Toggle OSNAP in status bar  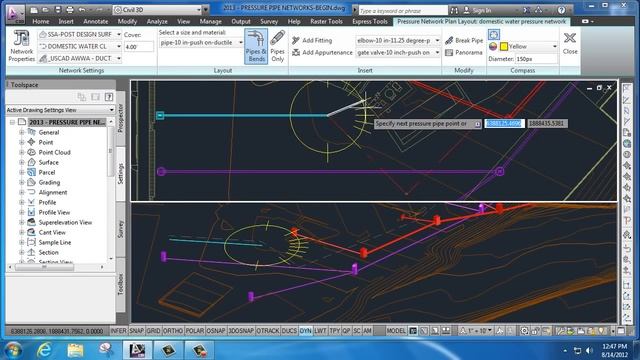[216, 331]
